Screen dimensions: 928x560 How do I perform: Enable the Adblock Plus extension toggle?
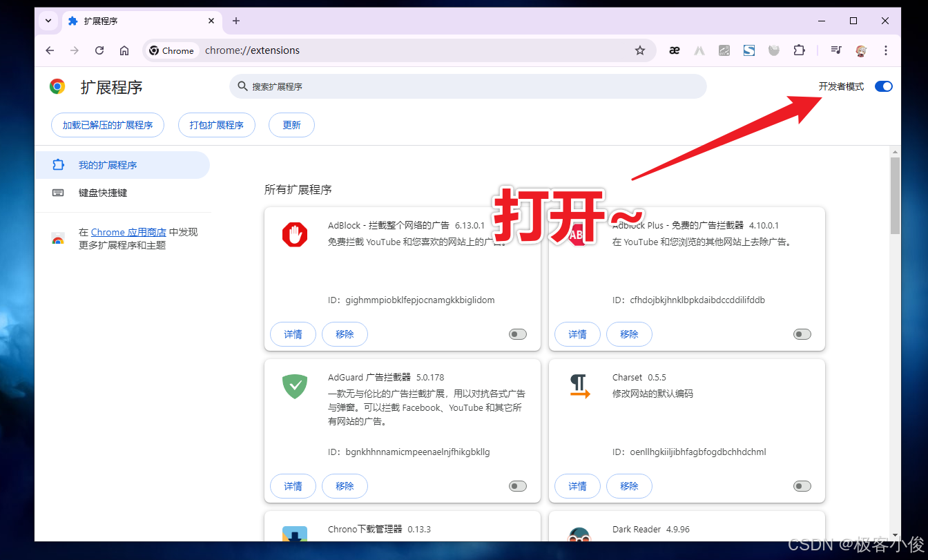click(x=802, y=334)
